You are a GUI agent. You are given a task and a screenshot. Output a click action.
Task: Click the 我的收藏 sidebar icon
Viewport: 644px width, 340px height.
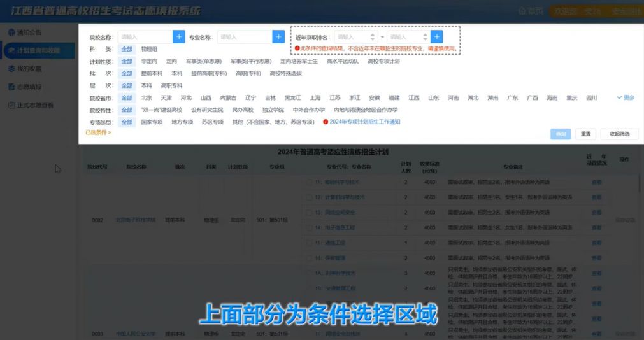point(11,69)
